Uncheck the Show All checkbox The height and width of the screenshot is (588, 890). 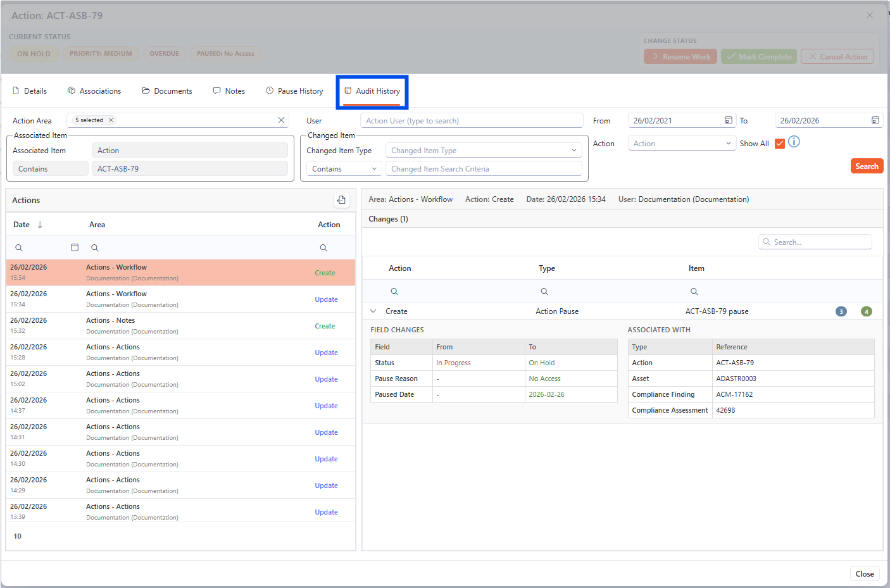[780, 143]
